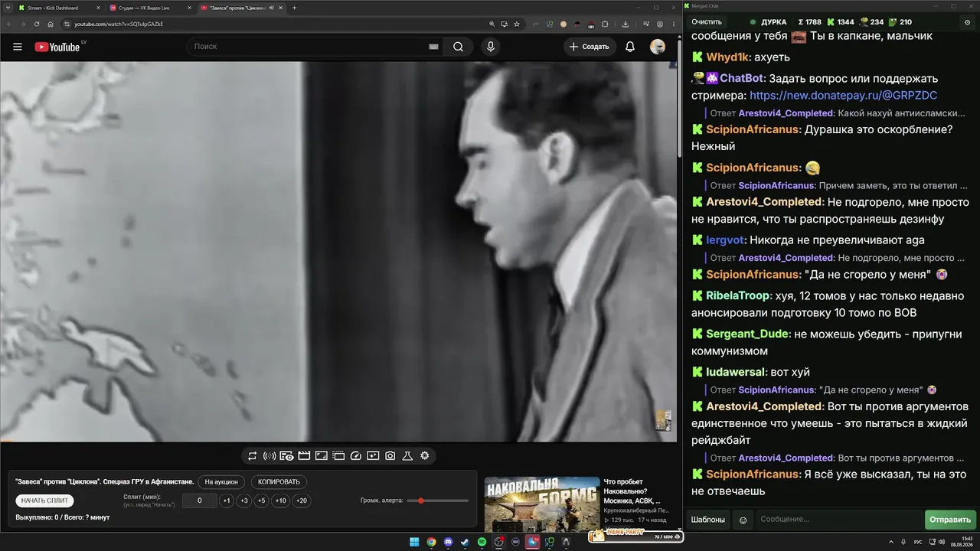
Task: Click the КОПИРОВАТЬ button
Action: pyautogui.click(x=279, y=482)
